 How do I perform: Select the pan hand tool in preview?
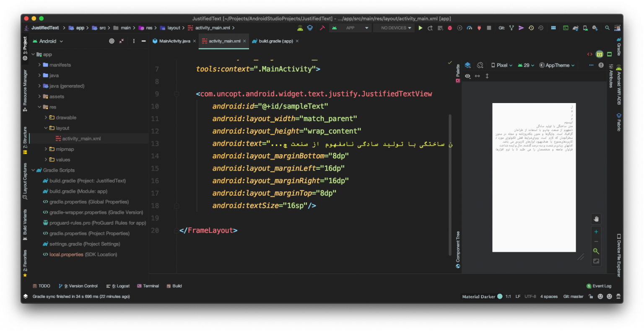(596, 219)
